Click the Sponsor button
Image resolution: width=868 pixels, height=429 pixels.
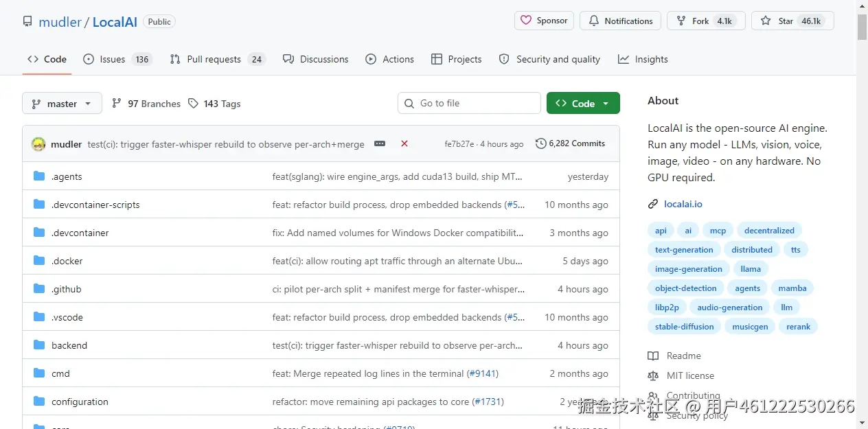pyautogui.click(x=544, y=21)
